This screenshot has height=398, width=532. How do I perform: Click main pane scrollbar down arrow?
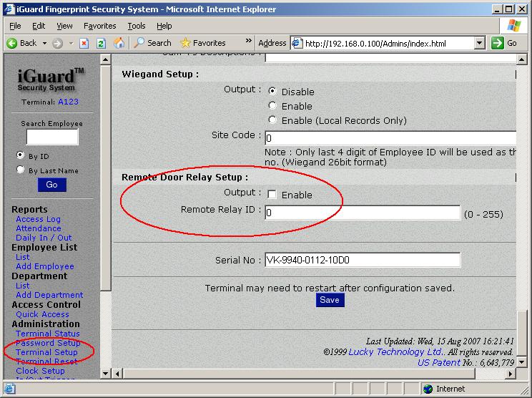point(521,362)
